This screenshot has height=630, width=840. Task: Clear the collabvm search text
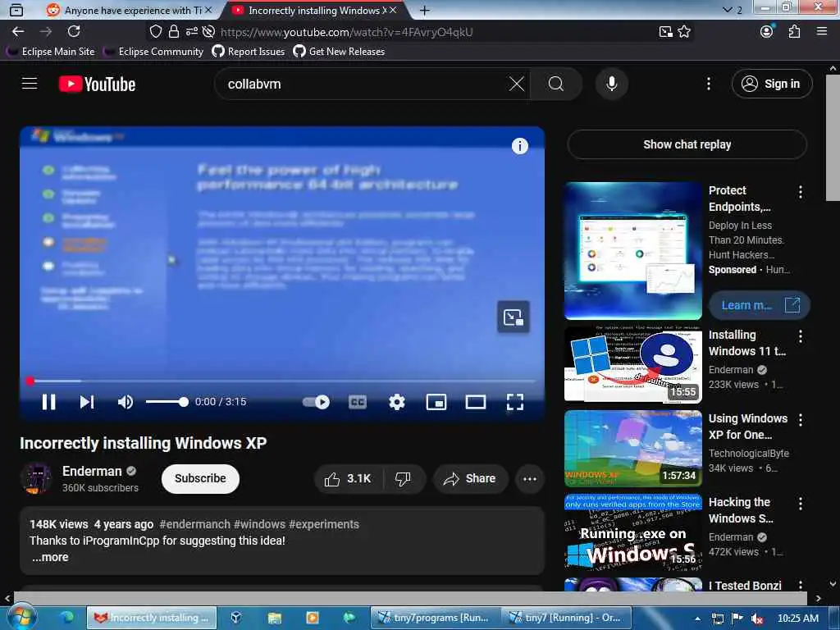[x=517, y=84]
